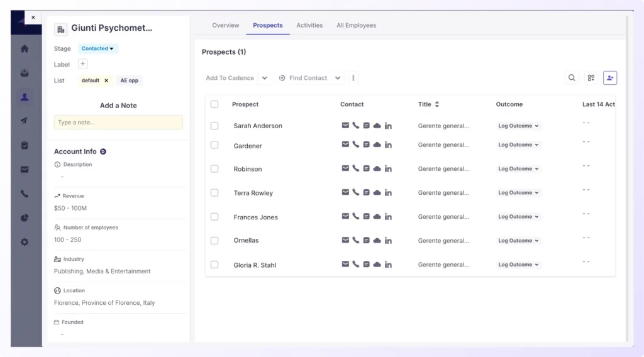644x357 pixels.
Task: Open Log Outcome for Gardener
Action: click(x=518, y=145)
